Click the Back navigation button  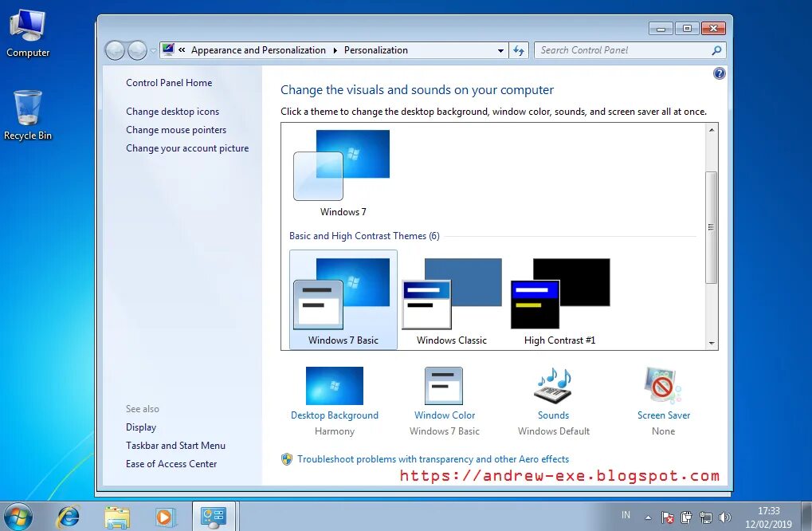[115, 50]
